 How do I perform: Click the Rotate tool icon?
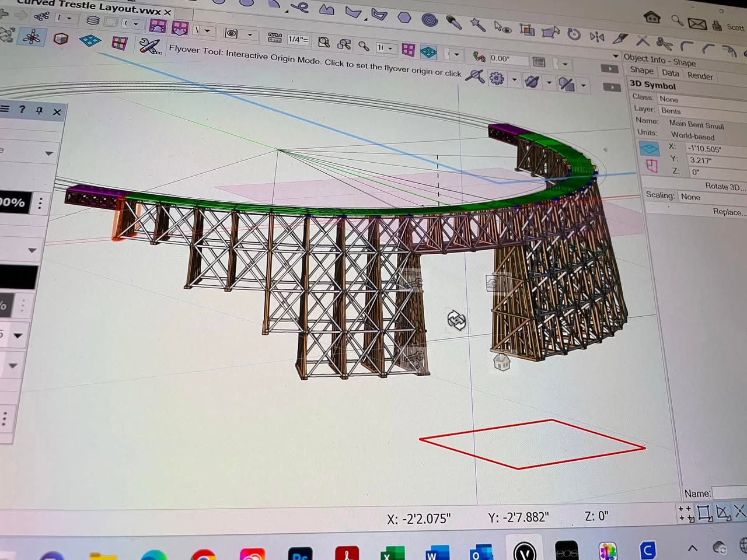click(574, 34)
